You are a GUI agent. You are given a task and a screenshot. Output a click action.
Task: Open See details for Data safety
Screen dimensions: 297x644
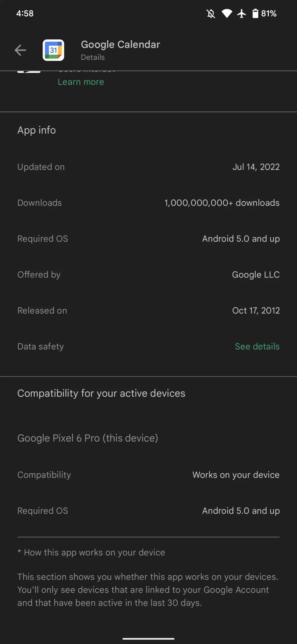tap(257, 346)
